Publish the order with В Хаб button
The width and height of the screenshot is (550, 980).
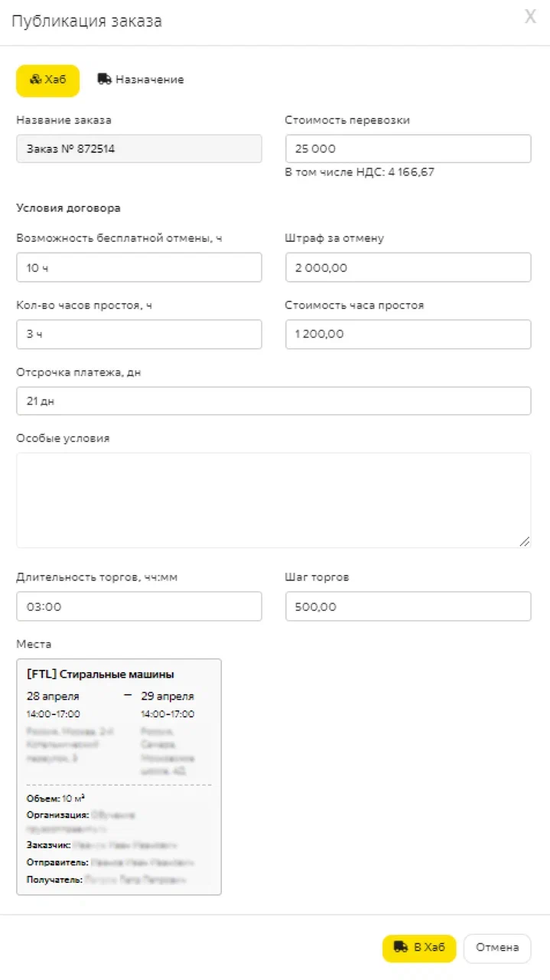tap(419, 948)
